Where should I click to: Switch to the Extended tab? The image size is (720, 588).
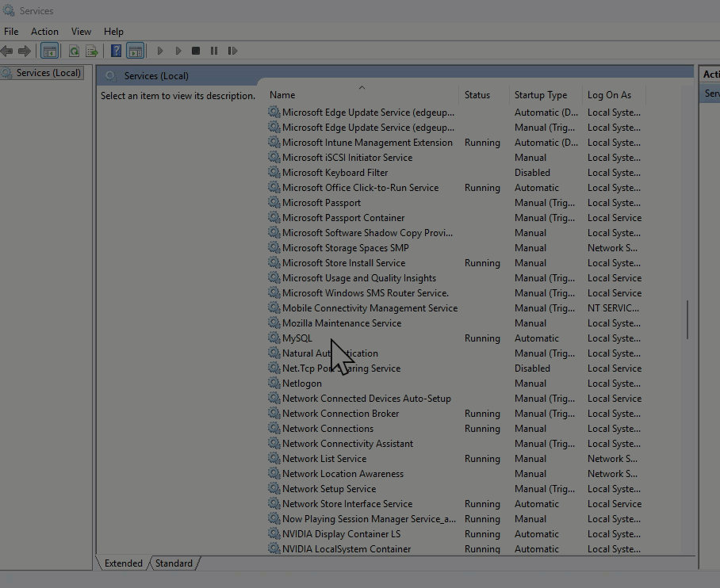click(123, 563)
